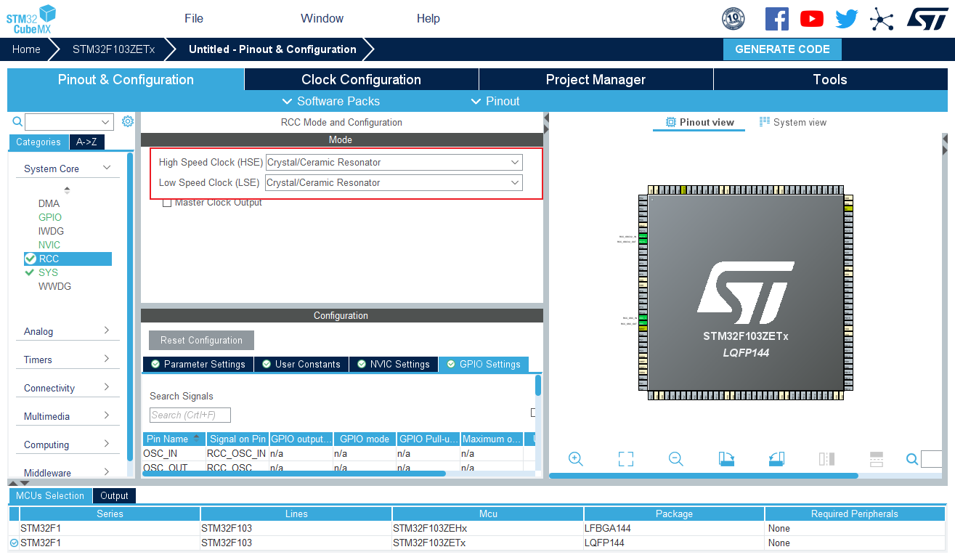Viewport: 955px width, 560px height.
Task: Click the horizontal split view icon
Action: (877, 459)
